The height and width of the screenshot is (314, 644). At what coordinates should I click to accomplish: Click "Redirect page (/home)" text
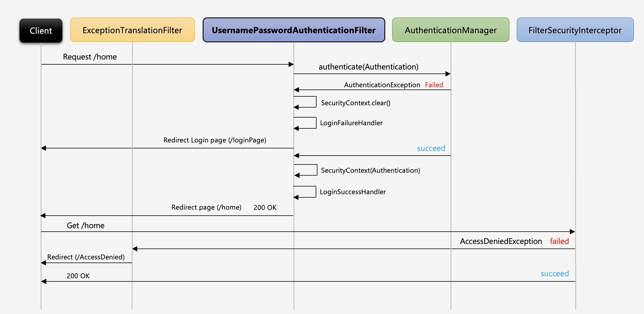click(206, 207)
